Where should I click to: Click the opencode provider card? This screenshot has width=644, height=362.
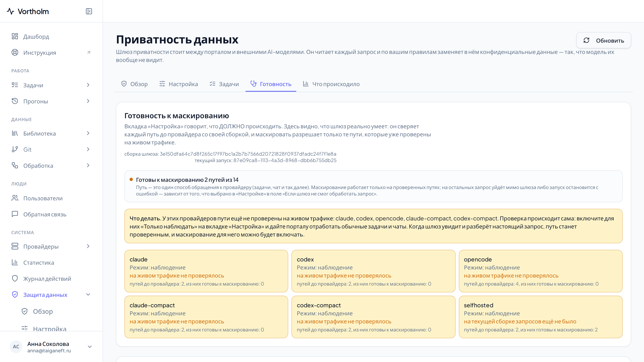point(541,271)
